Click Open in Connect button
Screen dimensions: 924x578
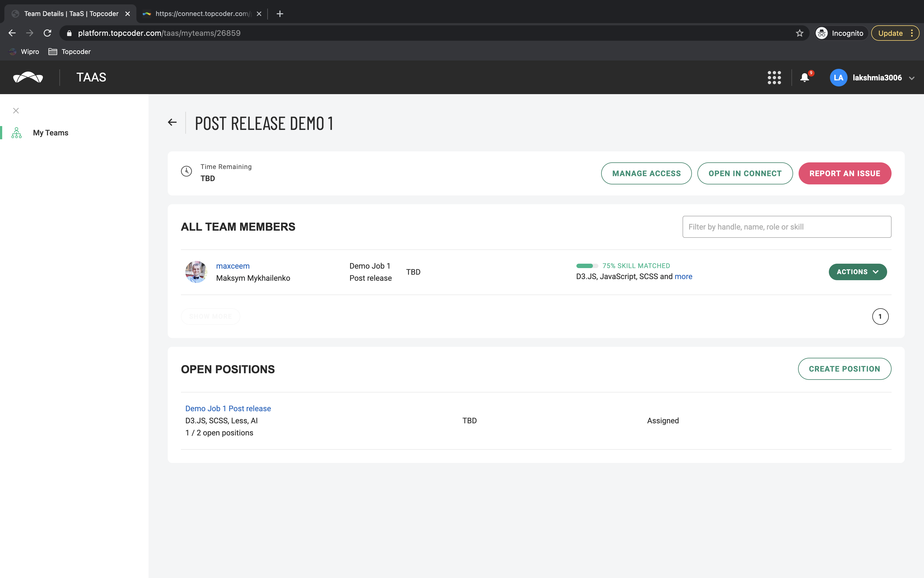click(744, 174)
